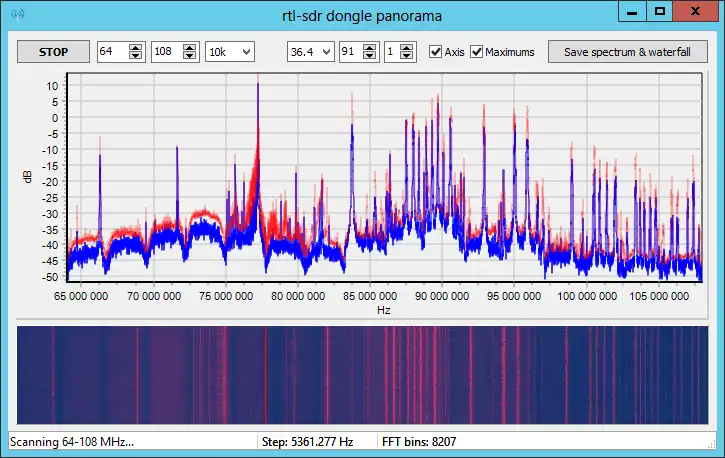Click the dB axis title
The width and height of the screenshot is (725, 458).
pos(27,177)
